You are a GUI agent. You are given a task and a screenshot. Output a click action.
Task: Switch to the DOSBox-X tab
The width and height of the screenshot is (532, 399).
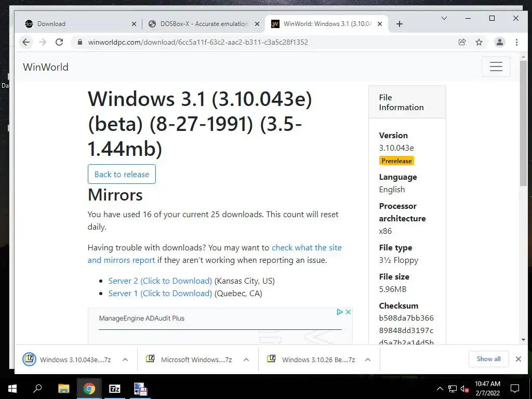[204, 24]
